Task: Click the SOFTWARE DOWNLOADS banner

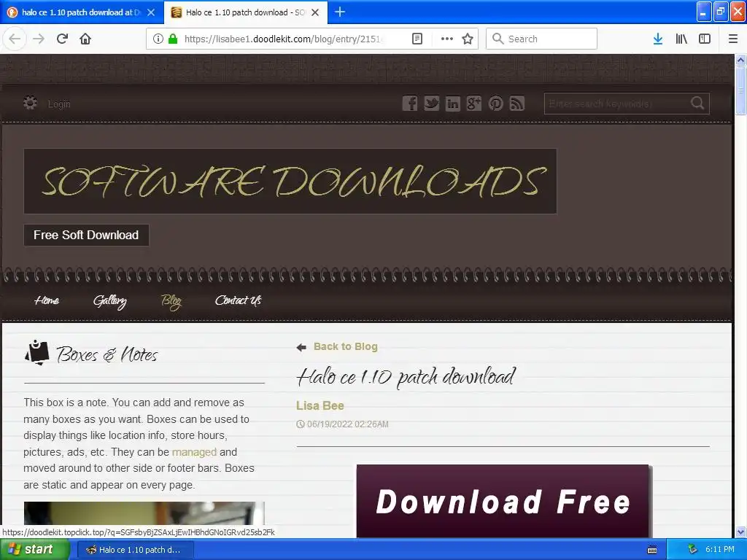Action: 290,181
